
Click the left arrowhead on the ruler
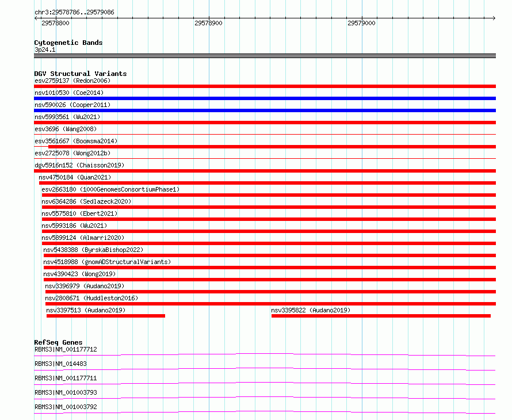[x=36, y=18]
